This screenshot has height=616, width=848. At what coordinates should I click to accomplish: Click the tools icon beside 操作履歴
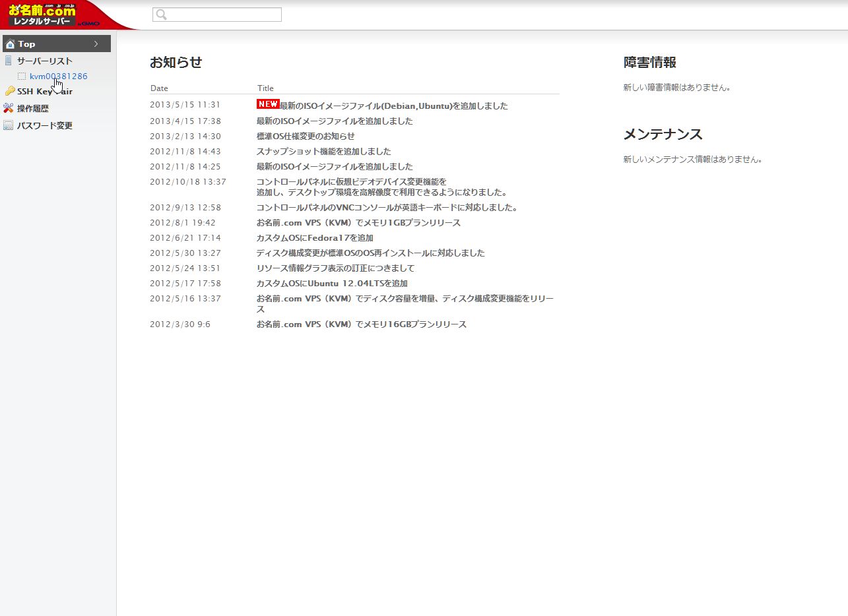pos(9,108)
